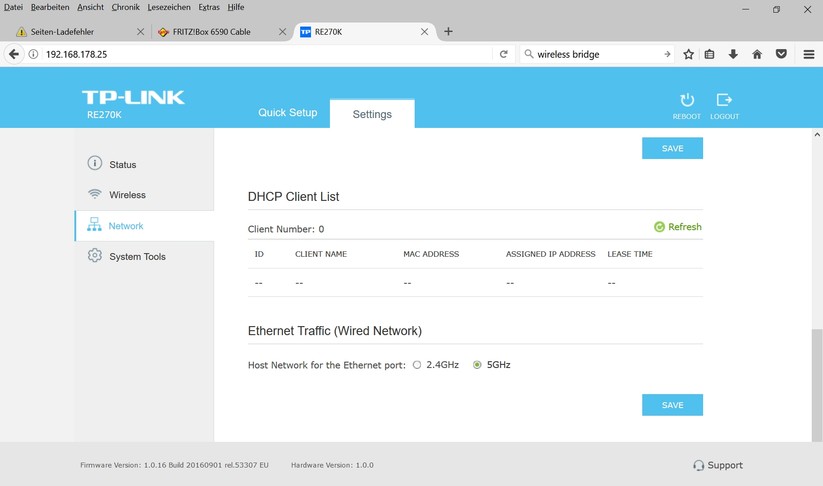Switch to the FRITZ!Box 6590 Cable tab
Screen dimensions: 823x486
pyautogui.click(x=212, y=31)
